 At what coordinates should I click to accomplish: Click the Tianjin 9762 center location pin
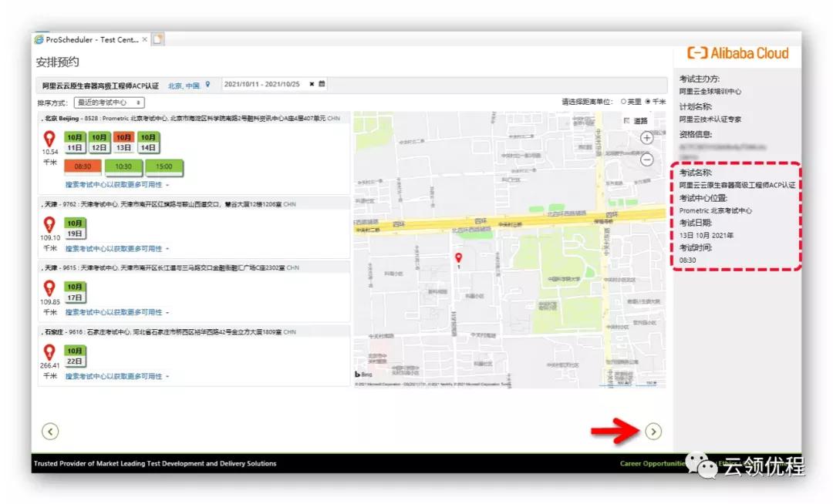49,225
